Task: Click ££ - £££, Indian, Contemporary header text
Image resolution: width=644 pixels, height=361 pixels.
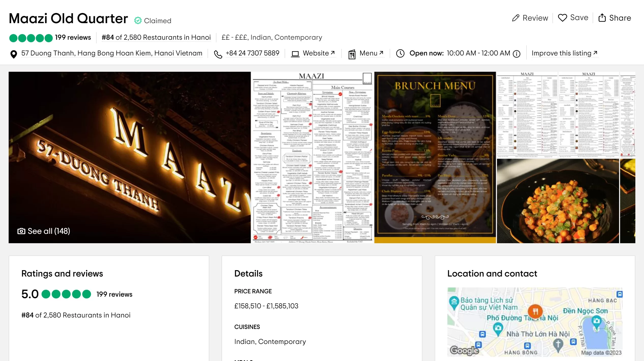Action: (x=272, y=37)
